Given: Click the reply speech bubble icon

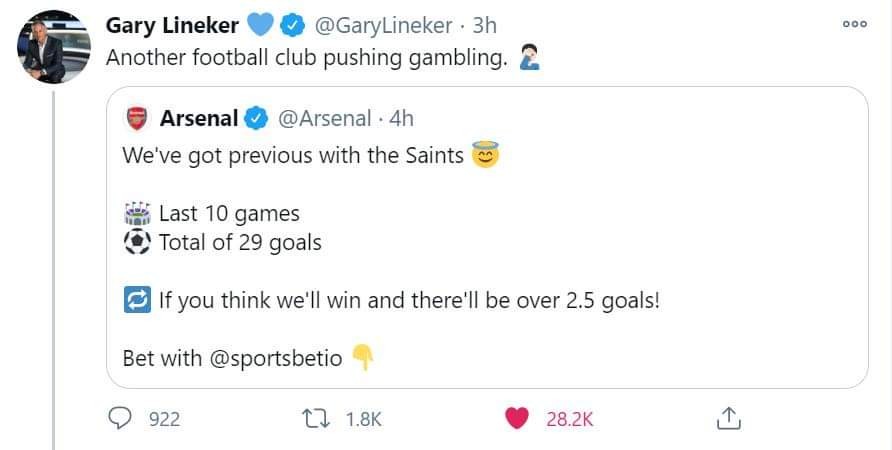Looking at the screenshot, I should tap(120, 419).
